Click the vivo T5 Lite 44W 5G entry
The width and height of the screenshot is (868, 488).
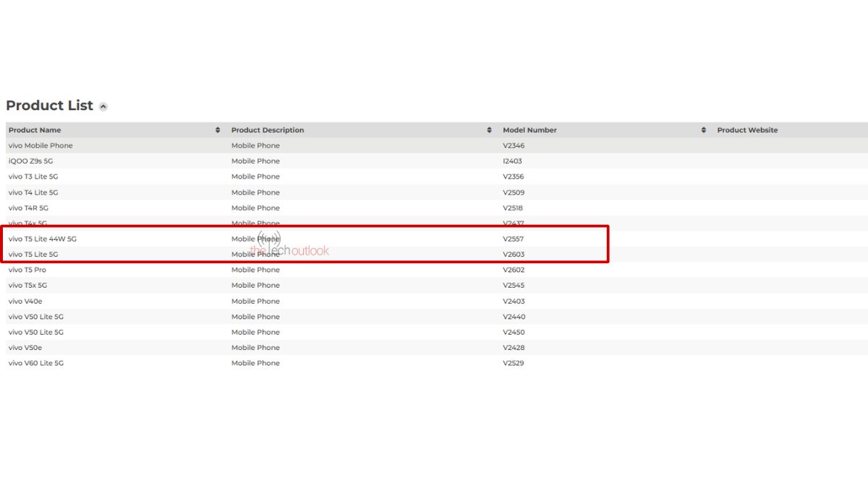[x=42, y=239]
